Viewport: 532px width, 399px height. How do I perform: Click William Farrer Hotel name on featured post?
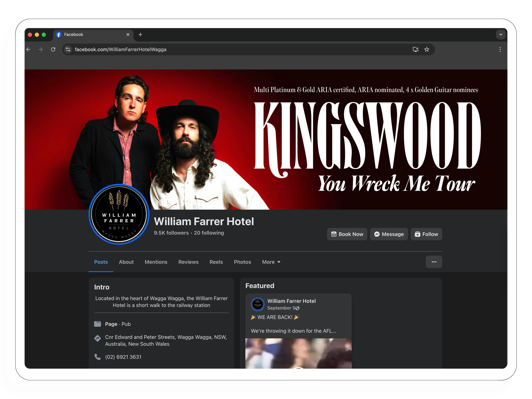coord(292,301)
